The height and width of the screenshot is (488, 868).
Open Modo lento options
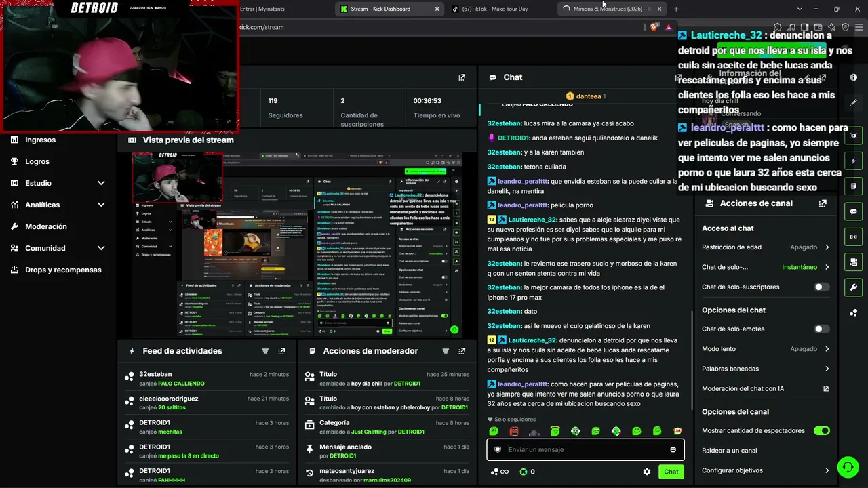tap(766, 349)
